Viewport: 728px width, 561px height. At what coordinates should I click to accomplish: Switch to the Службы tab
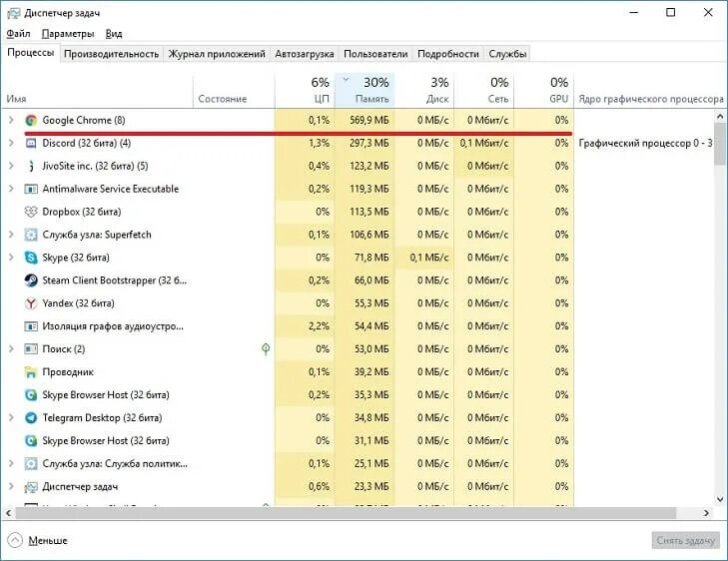pos(507,54)
